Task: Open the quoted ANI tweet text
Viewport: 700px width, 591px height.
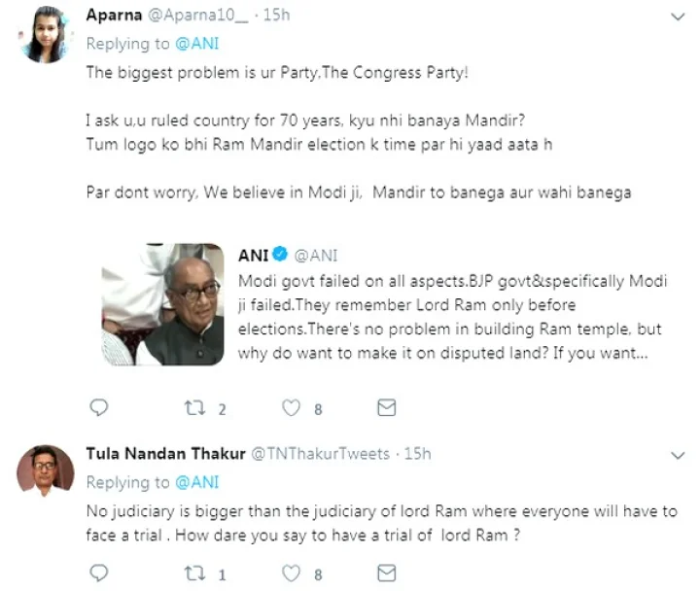Action: (452, 317)
